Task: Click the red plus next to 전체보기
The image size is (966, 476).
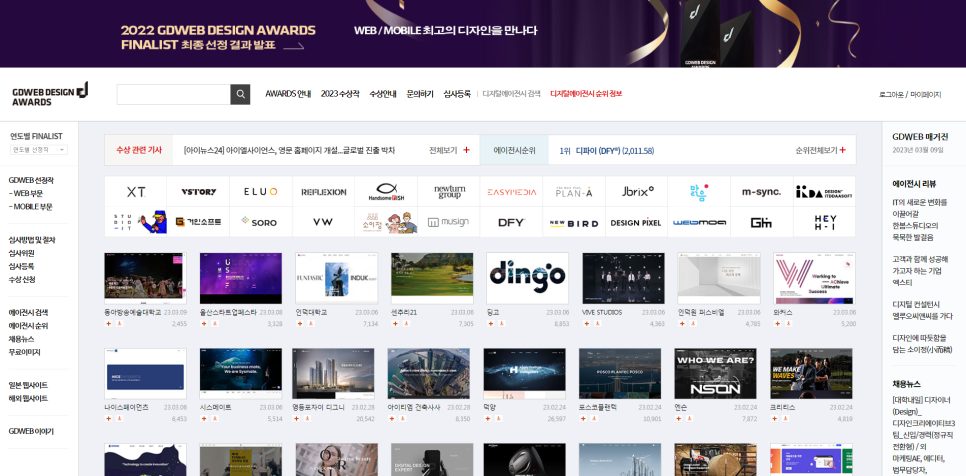Action: click(466, 150)
